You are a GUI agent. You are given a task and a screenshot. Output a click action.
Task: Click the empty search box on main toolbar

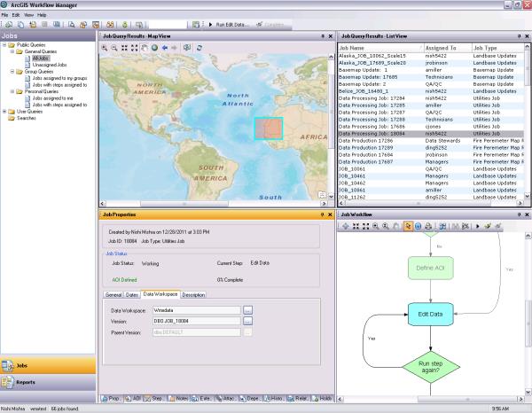[x=168, y=25]
